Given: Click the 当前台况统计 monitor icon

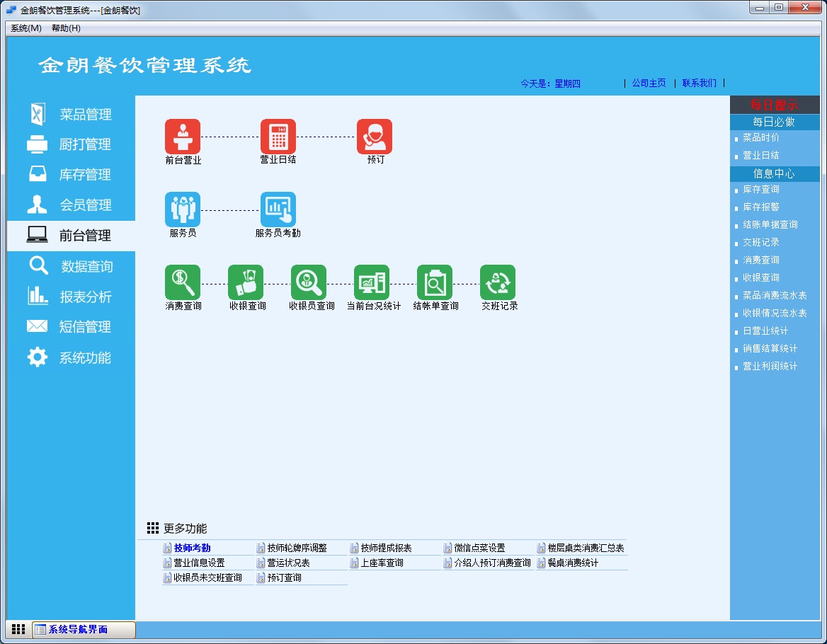Looking at the screenshot, I should [x=372, y=282].
